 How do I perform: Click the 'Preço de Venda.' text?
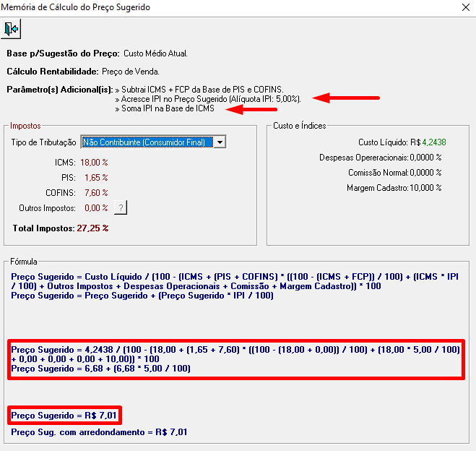[131, 72]
